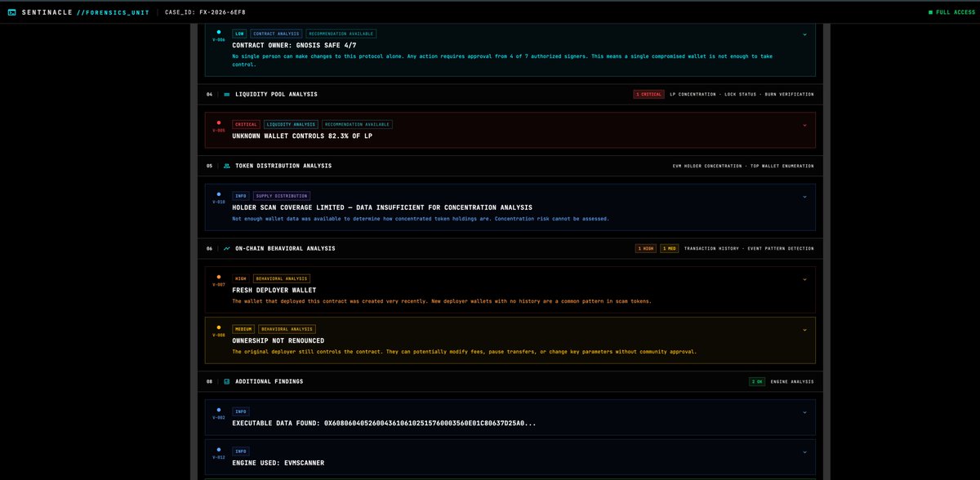Click Transaction History Event Pattern Detection text
Image resolution: width=980 pixels, height=480 pixels.
(749, 248)
